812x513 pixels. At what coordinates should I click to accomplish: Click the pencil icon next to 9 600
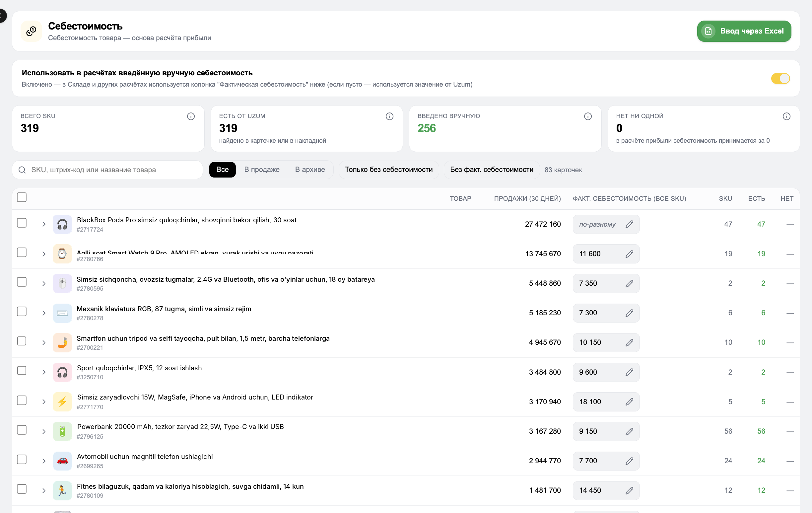(629, 372)
